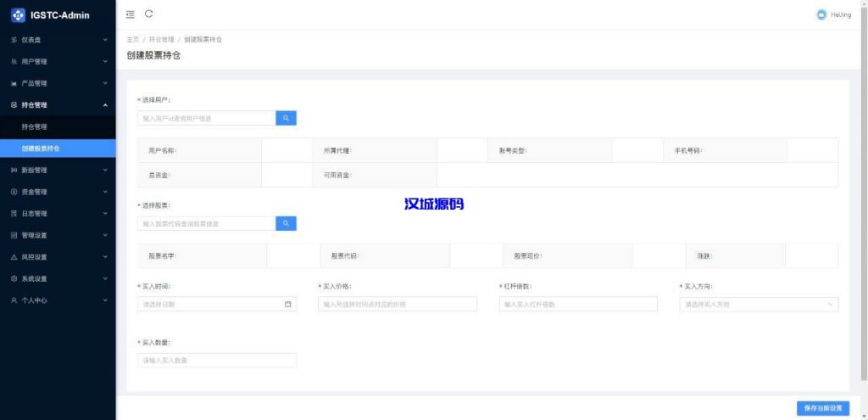
Task: Click the 股票名字 table label
Action: pos(163,256)
